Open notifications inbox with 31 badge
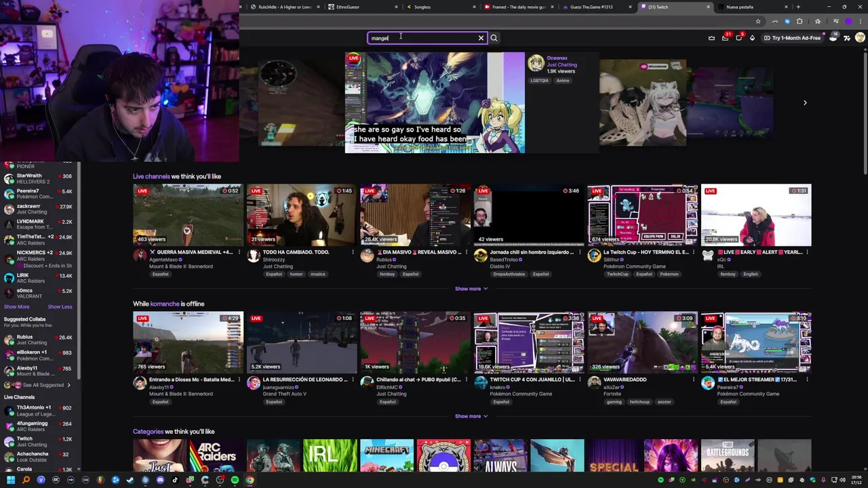 (726, 38)
